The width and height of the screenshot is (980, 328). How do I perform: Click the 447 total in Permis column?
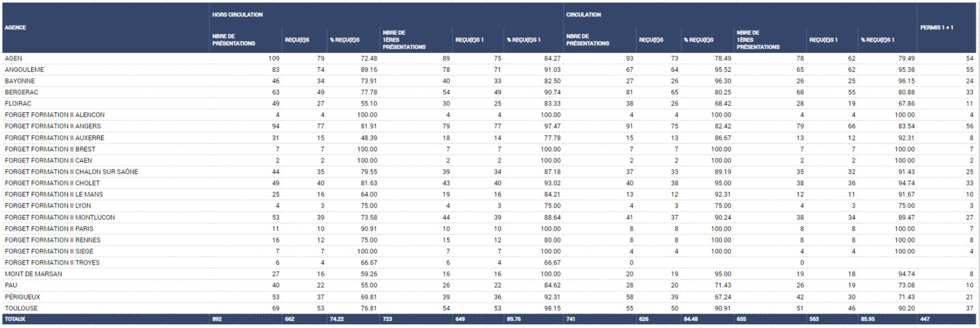click(x=926, y=319)
